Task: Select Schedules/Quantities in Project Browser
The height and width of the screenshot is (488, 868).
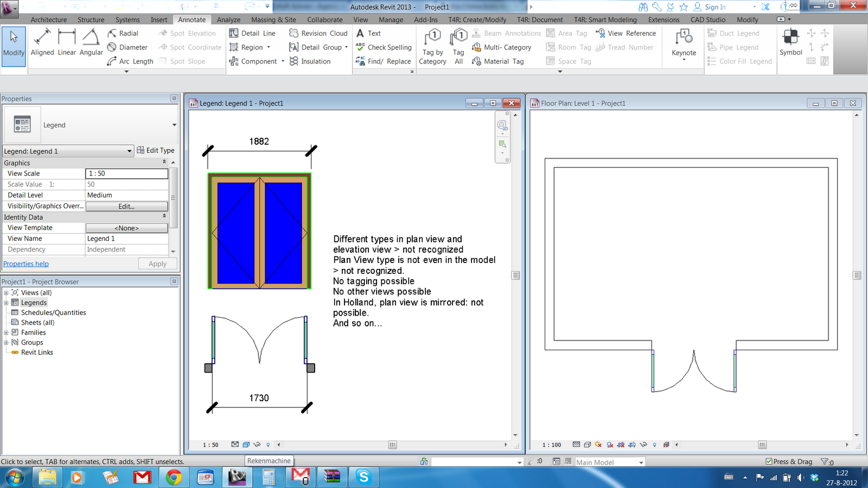Action: coord(53,313)
